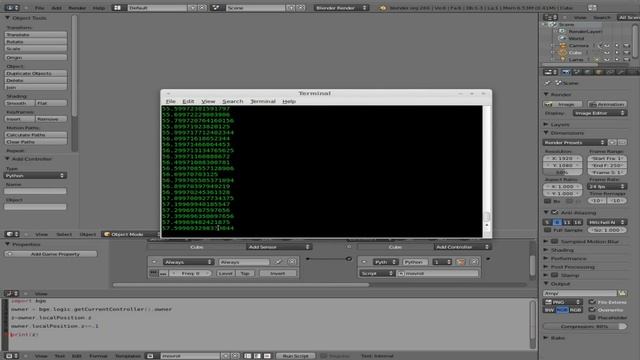
Task: Click the Camera object icon in outliner
Action: [x=563, y=46]
